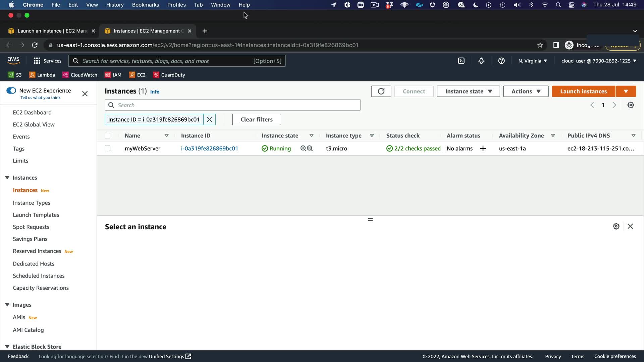Click the AWS support help icon
The height and width of the screenshot is (362, 644).
[501, 61]
